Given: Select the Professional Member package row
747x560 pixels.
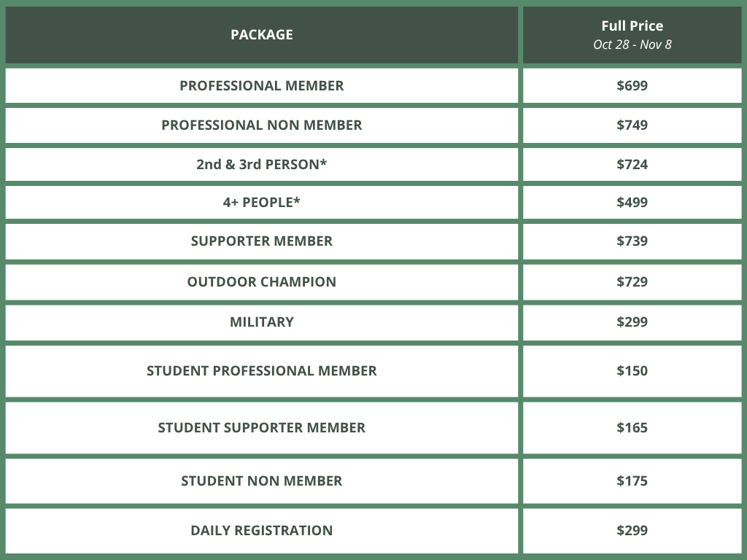Looking at the screenshot, I should [x=261, y=85].
